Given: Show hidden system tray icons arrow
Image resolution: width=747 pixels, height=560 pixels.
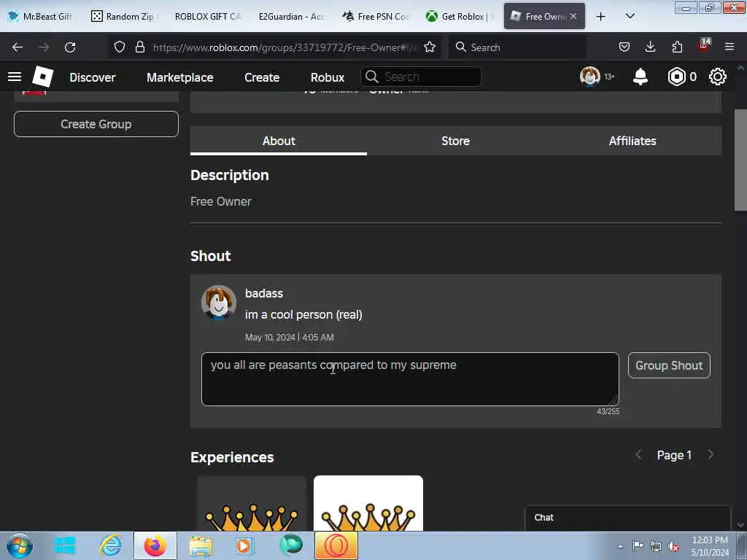Looking at the screenshot, I should coord(620,546).
